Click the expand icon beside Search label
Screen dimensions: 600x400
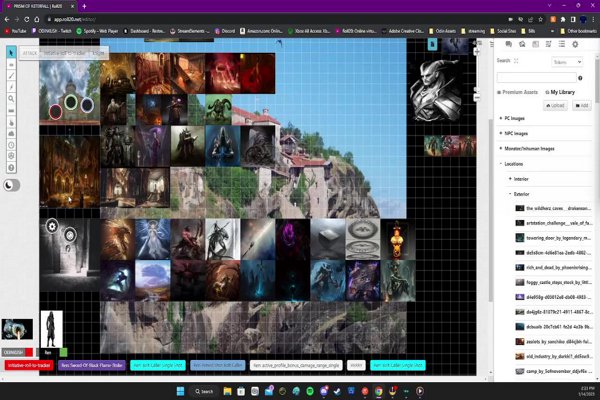(516, 61)
